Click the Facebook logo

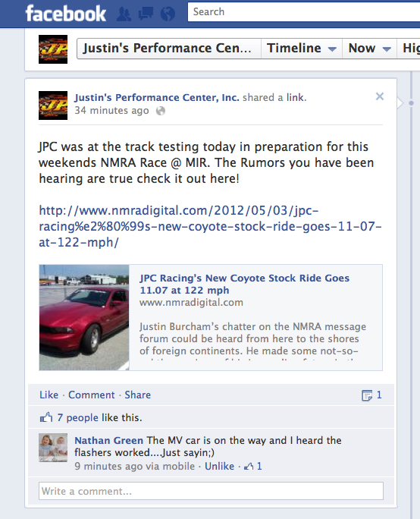66,14
